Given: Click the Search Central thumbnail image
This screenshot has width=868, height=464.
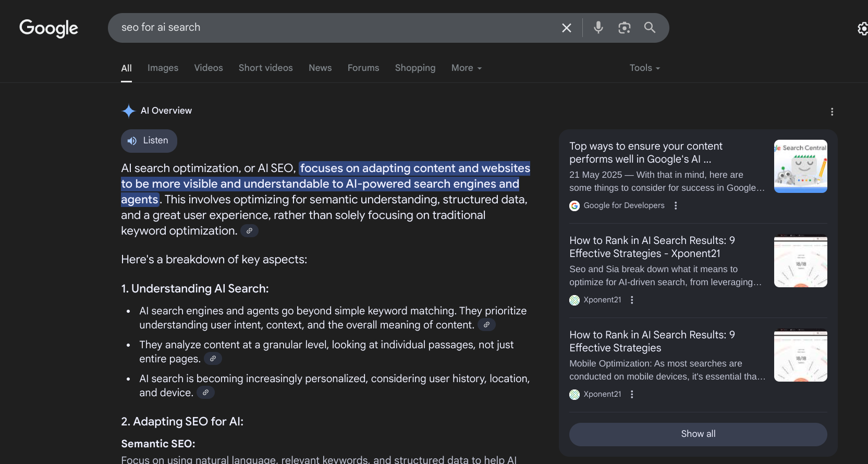Looking at the screenshot, I should (x=801, y=166).
